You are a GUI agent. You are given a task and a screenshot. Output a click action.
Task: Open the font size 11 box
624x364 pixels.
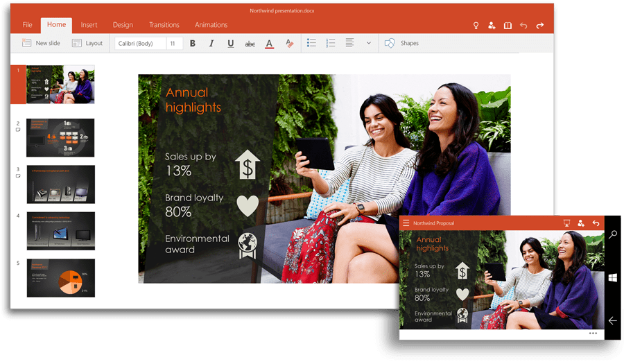174,44
